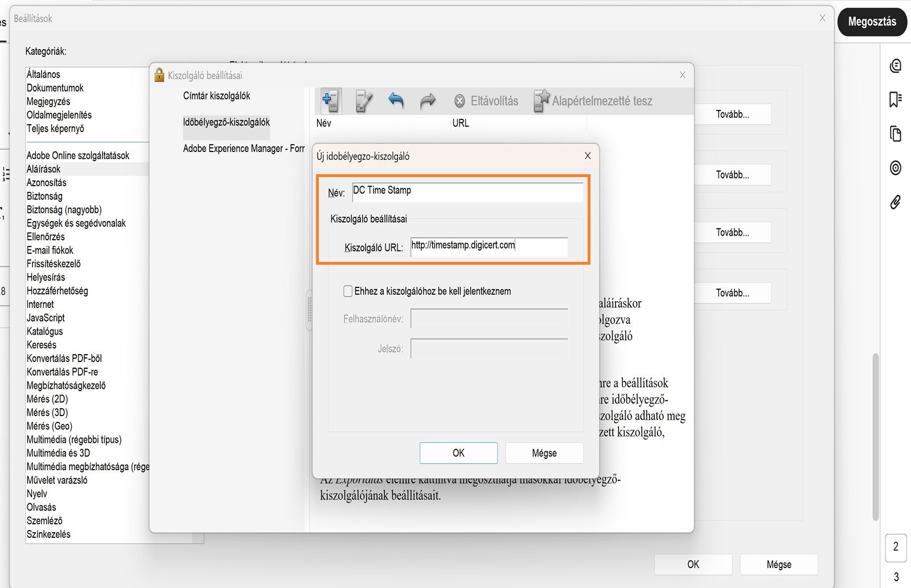Select Konvertálás PDF-re category
This screenshot has height=588, width=911.
(62, 372)
